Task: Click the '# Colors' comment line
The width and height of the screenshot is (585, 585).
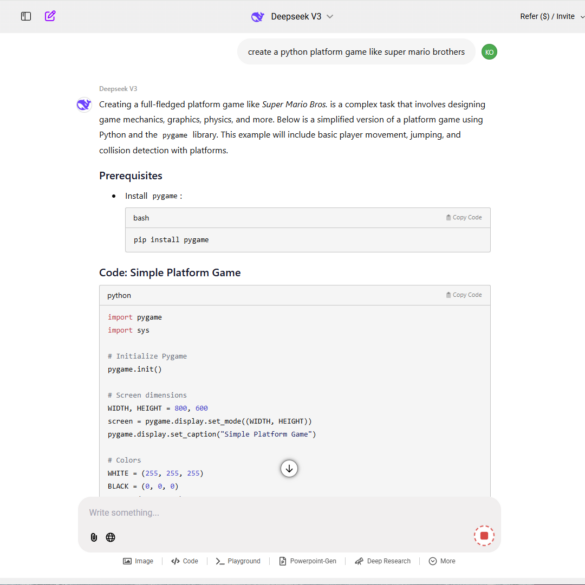Action: point(124,460)
